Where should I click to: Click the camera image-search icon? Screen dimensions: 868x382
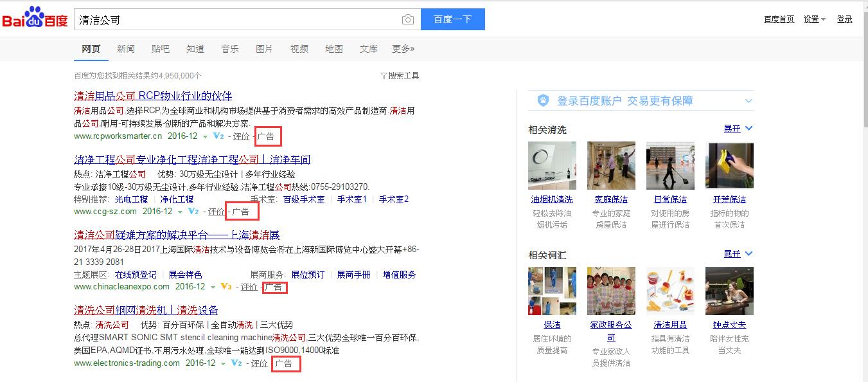tap(408, 20)
